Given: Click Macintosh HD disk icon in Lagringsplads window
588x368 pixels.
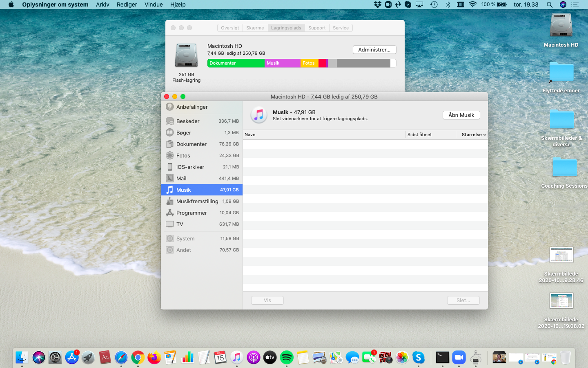Looking at the screenshot, I should tap(186, 55).
